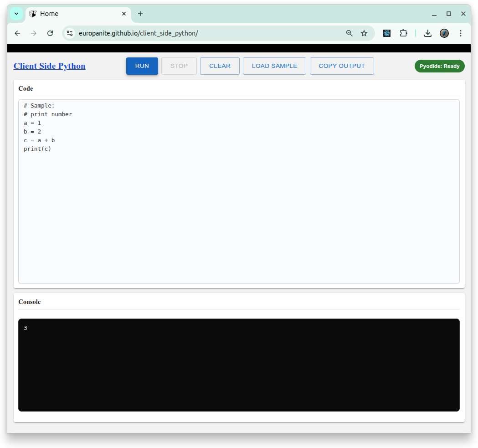Viewport: 478px width, 448px height.
Task: Open the Chrome three-dot menu
Action: coord(461,33)
